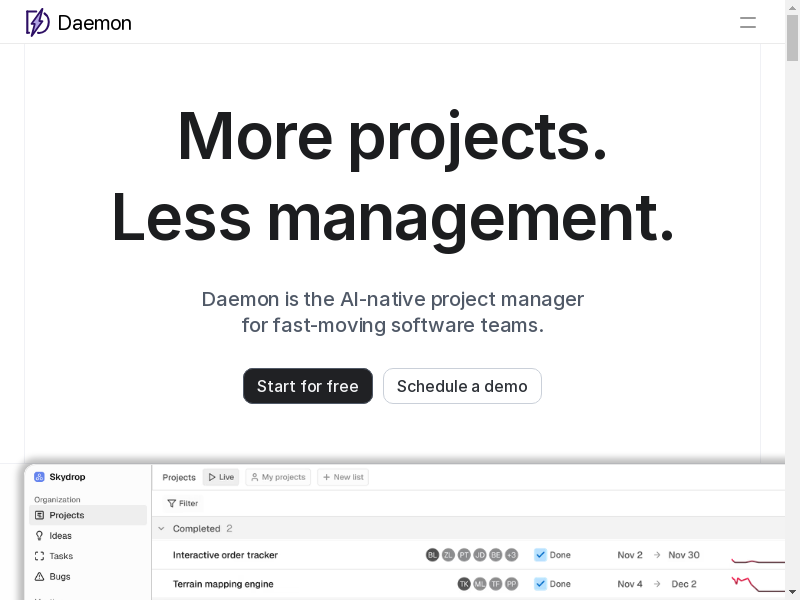Click the Filter funnel icon
Image resolution: width=800 pixels, height=600 pixels.
[x=172, y=503]
